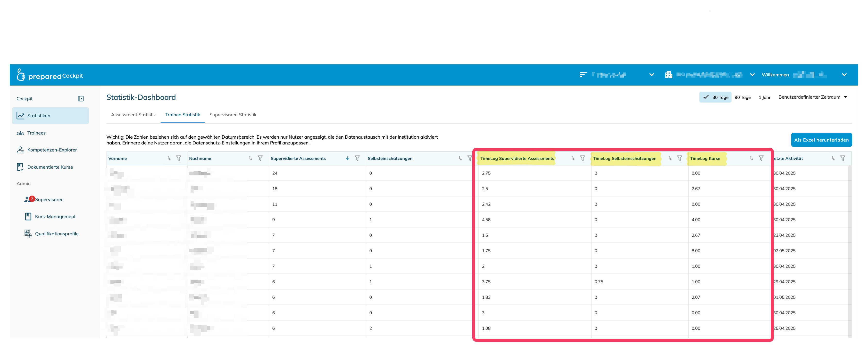Viewport: 868px width, 350px height.
Task: Switch to Assessment Statistik tab
Action: pos(134,115)
